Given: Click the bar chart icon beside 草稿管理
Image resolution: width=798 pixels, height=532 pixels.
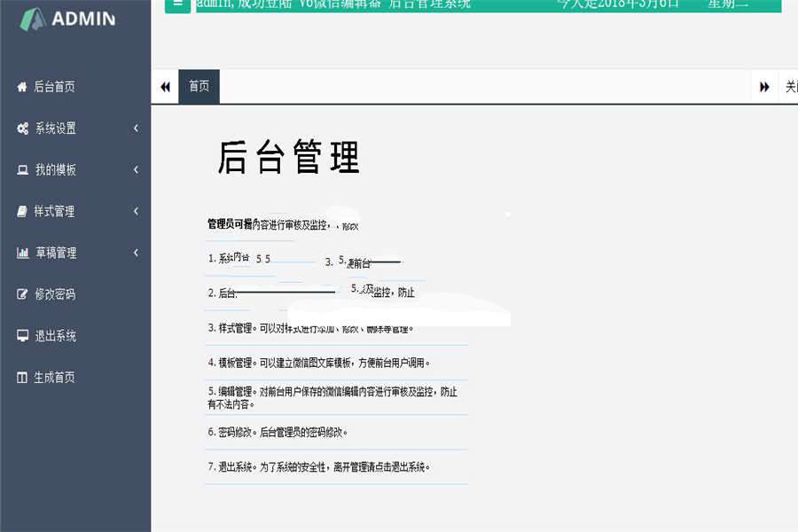Looking at the screenshot, I should 22,253.
